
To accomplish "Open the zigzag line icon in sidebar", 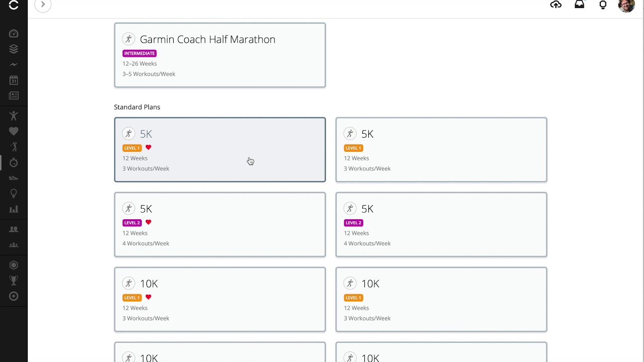I will pos(14,64).
